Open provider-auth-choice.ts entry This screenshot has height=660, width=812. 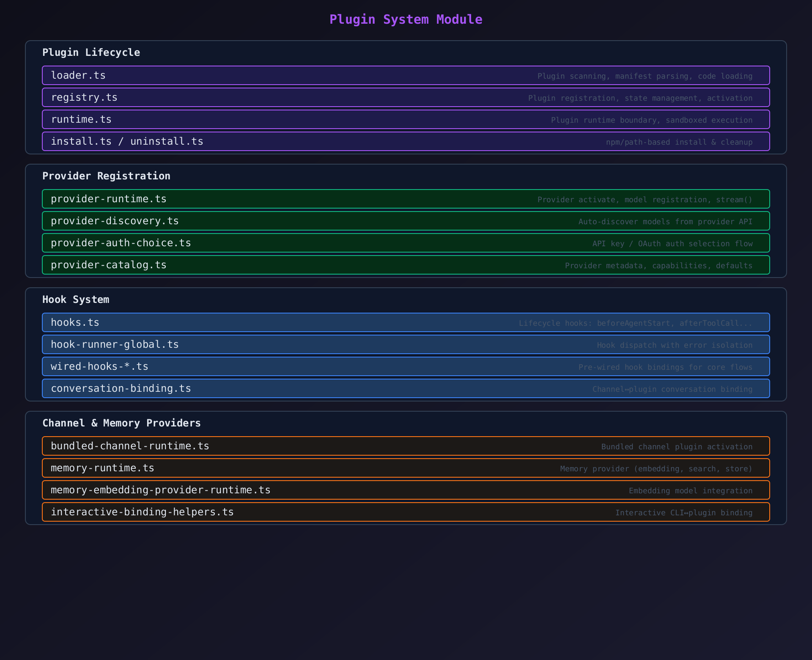406,243
